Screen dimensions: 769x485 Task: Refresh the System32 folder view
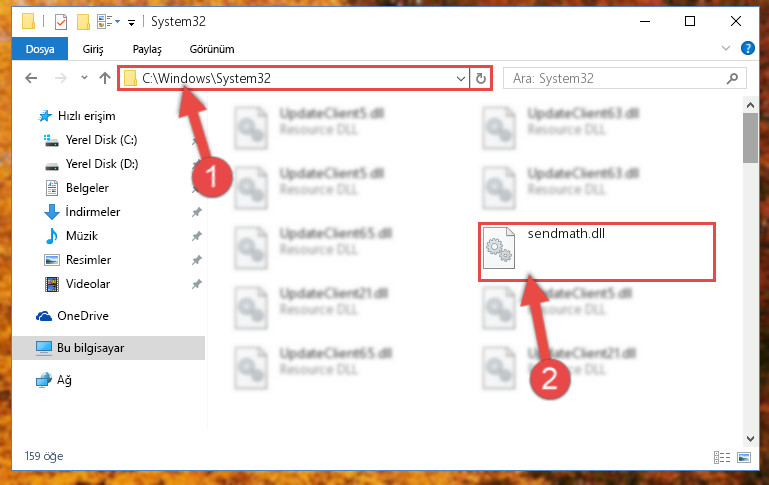click(x=481, y=78)
